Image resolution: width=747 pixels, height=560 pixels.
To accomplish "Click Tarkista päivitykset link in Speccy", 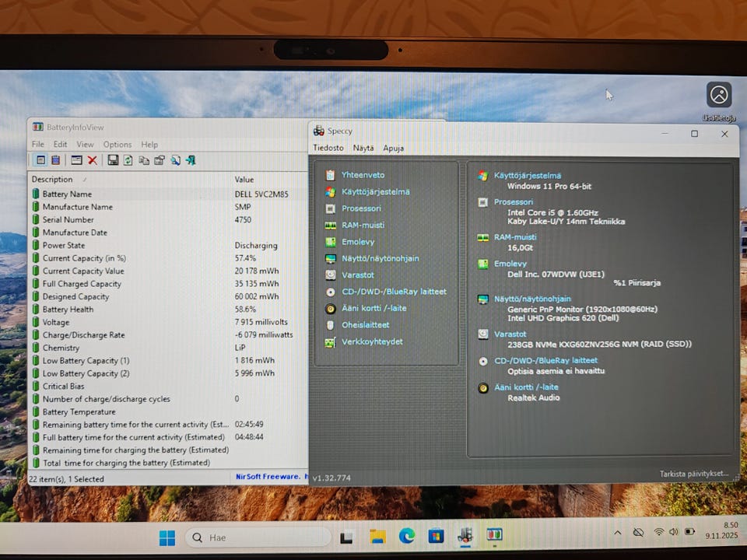I will [693, 474].
